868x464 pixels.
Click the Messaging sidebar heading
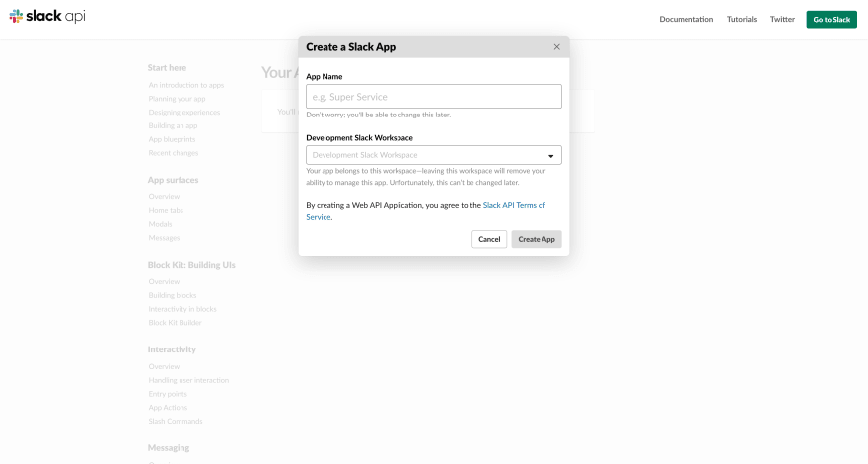coord(169,447)
